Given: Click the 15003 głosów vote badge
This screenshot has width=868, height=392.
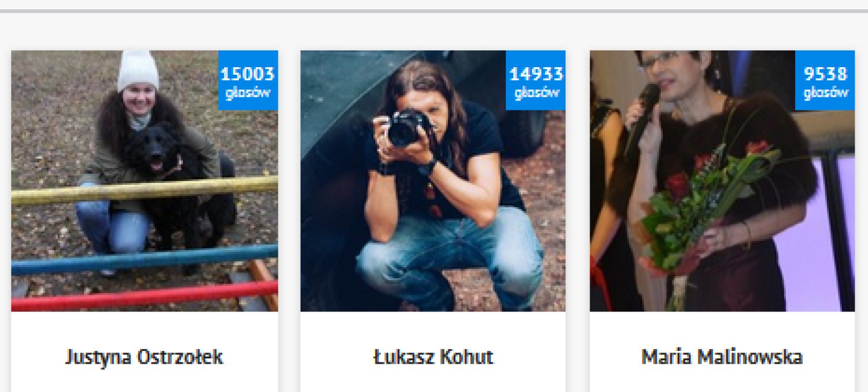Looking at the screenshot, I should (x=248, y=80).
